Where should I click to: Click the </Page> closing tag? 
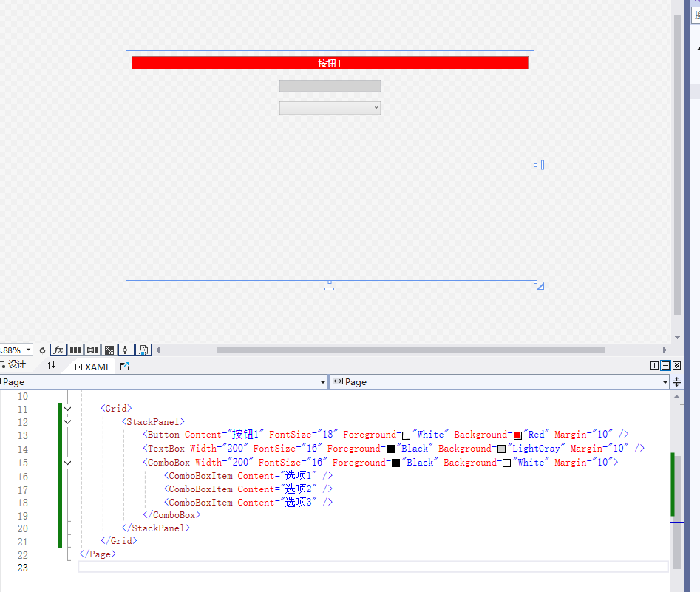(x=98, y=554)
